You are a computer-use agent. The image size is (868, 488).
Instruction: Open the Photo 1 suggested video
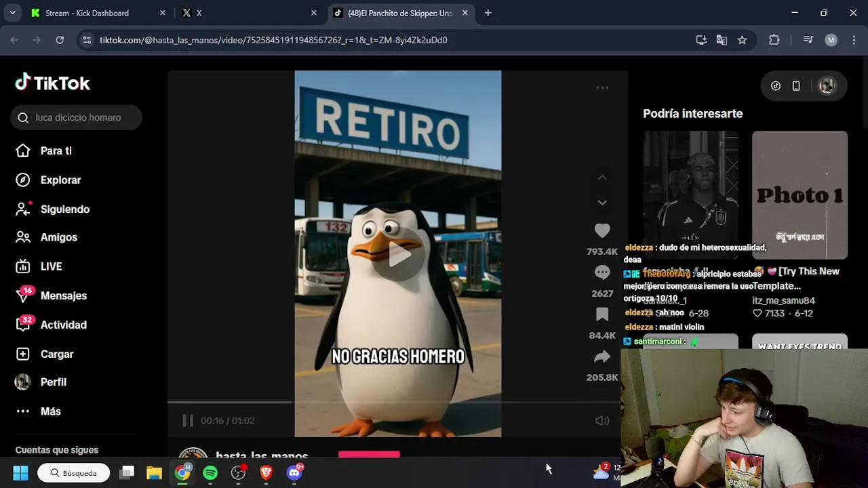click(800, 195)
